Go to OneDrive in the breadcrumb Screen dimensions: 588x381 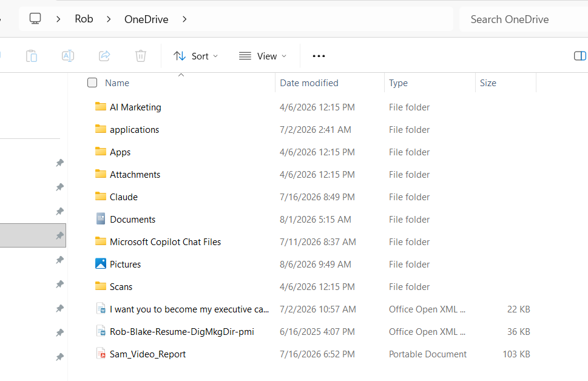coord(146,19)
